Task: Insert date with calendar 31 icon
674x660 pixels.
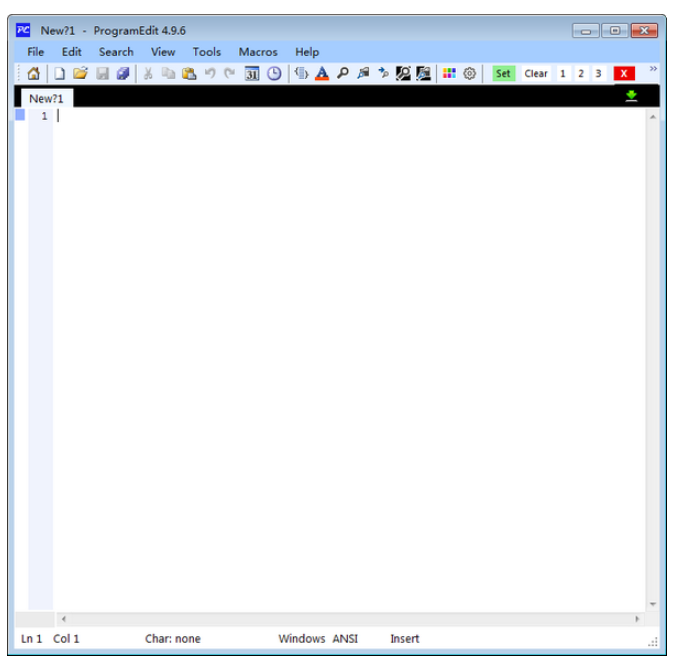Action: [x=252, y=74]
